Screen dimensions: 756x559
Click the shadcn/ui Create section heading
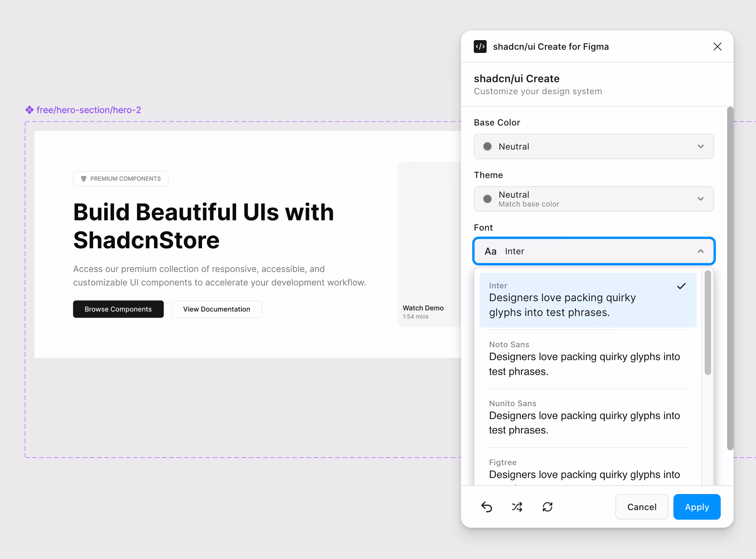517,79
